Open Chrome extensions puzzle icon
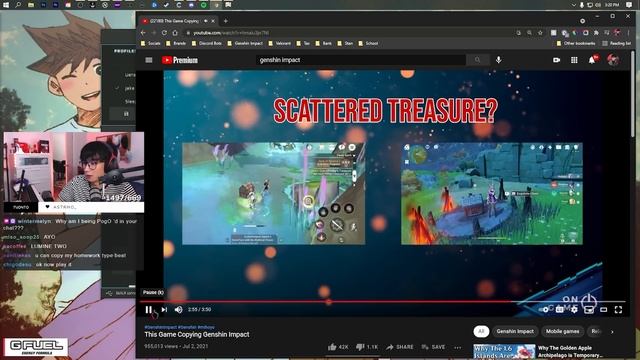 [596, 33]
